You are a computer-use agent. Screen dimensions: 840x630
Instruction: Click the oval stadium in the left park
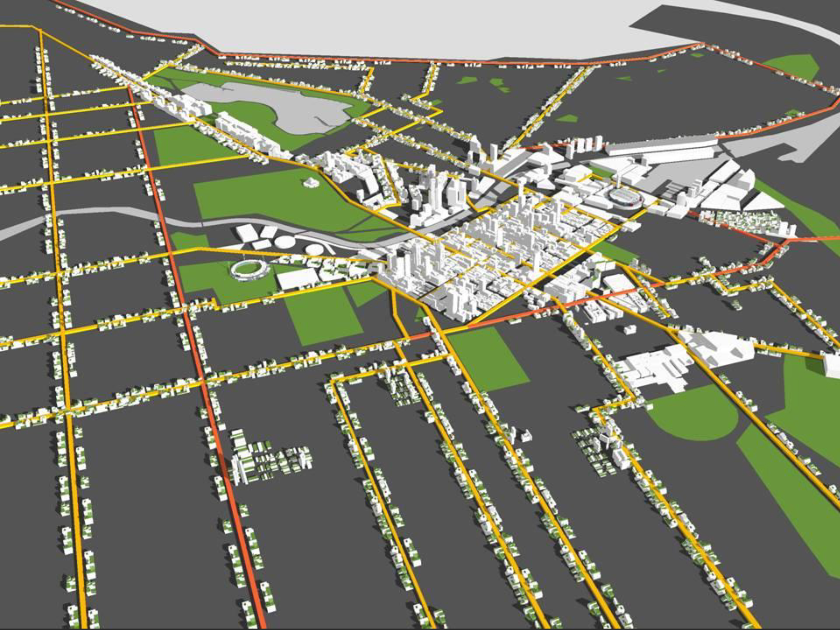point(249,270)
